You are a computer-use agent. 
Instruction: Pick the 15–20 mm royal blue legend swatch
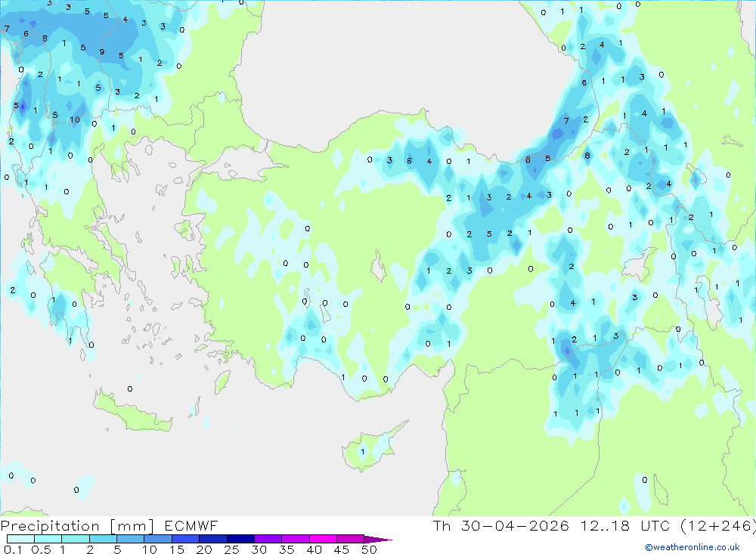[186, 539]
